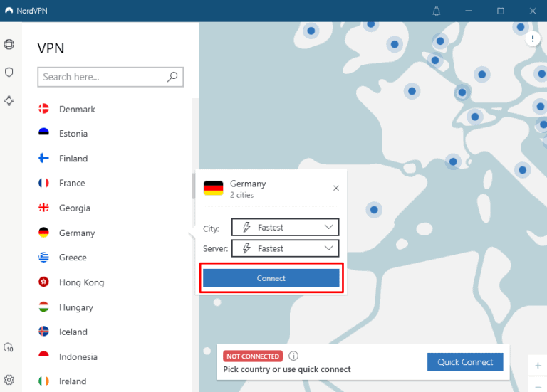This screenshot has height=392, width=547.
Task: Open the Meshnet icon in sidebar
Action: pos(9,101)
